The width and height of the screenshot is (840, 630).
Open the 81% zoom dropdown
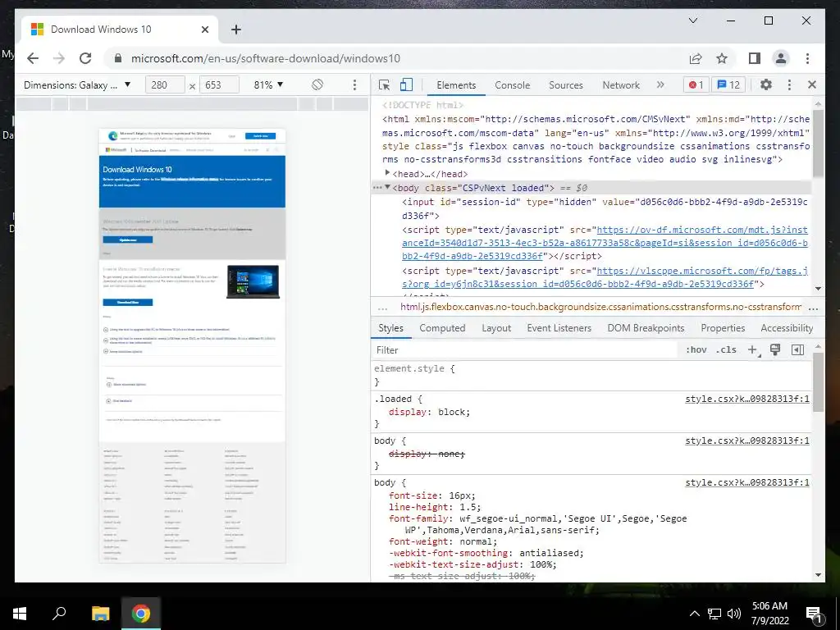(x=268, y=84)
